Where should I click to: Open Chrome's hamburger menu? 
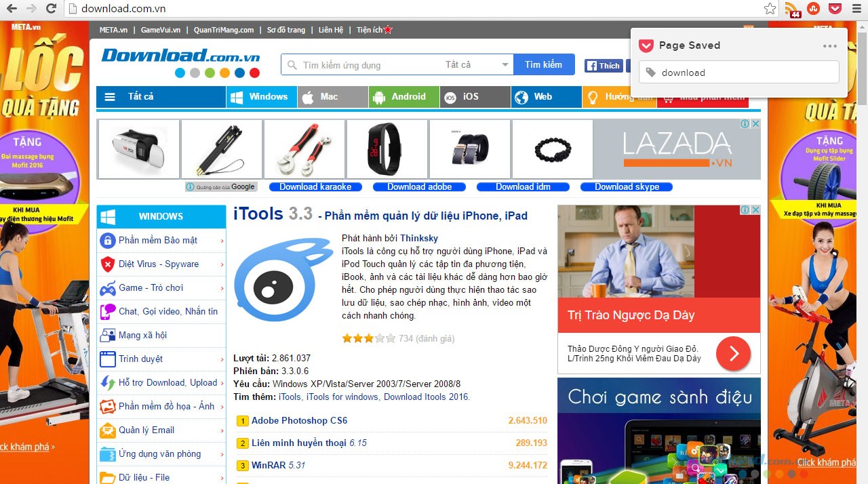[856, 9]
